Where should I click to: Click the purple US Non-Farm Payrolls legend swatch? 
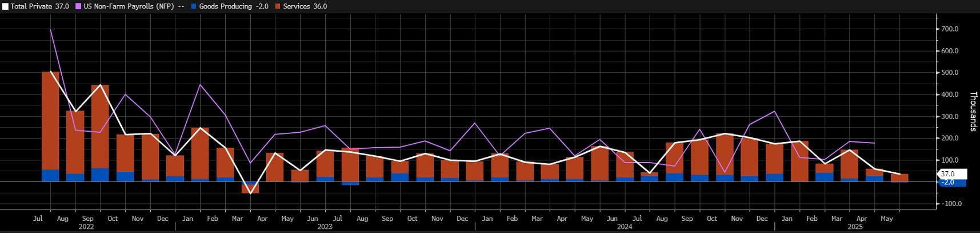(78, 6)
